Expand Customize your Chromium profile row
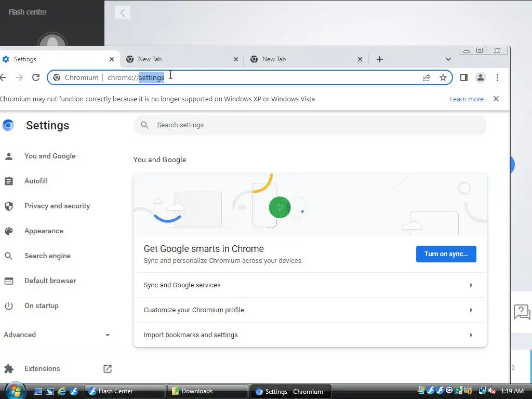 coord(310,310)
